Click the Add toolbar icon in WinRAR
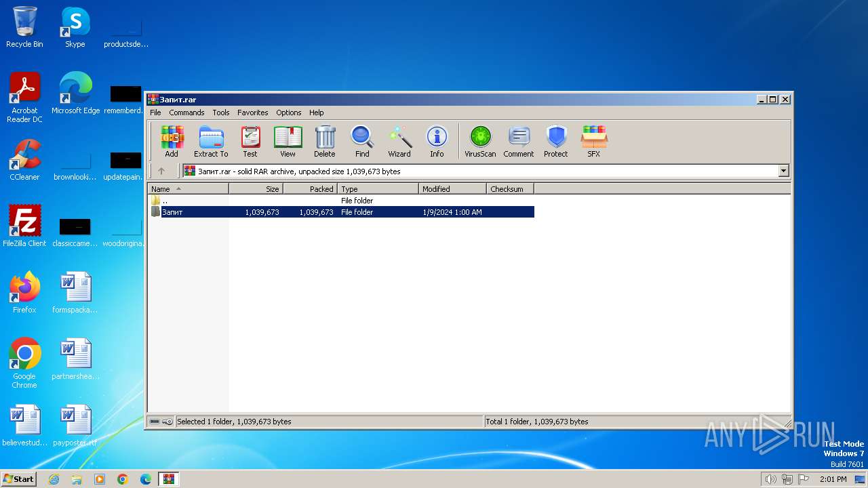 (172, 142)
